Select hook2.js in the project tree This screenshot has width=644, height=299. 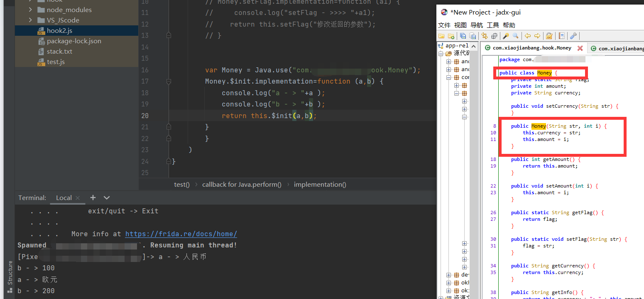(x=76, y=30)
